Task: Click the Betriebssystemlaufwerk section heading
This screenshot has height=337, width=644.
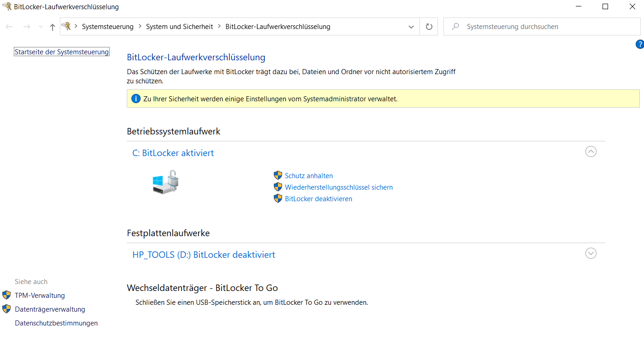Action: pyautogui.click(x=174, y=132)
